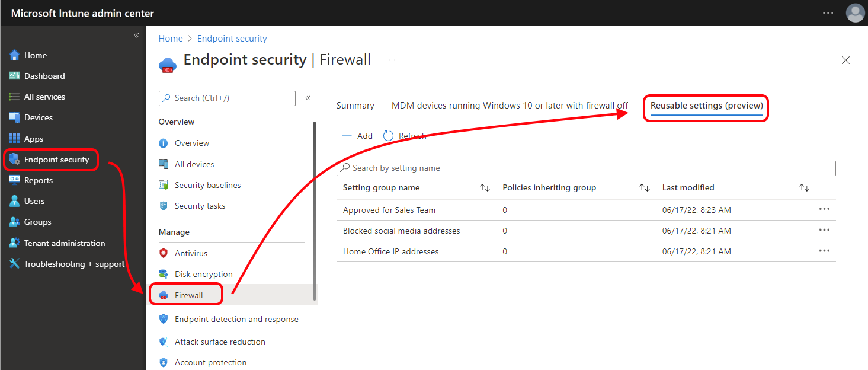Screen dimensions: 868x370
Task: Collapse the left navigation pane with the double chevron
Action: [x=136, y=35]
